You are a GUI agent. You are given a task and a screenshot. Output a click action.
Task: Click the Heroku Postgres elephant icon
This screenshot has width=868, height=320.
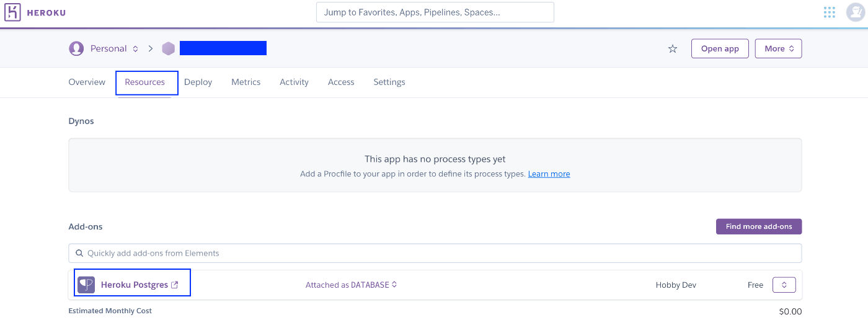click(x=86, y=285)
